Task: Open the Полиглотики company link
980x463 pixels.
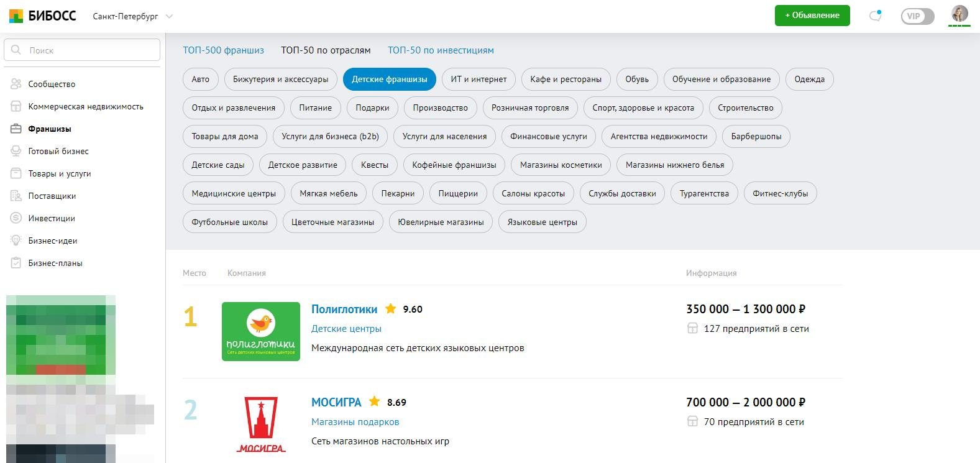Action: point(344,309)
